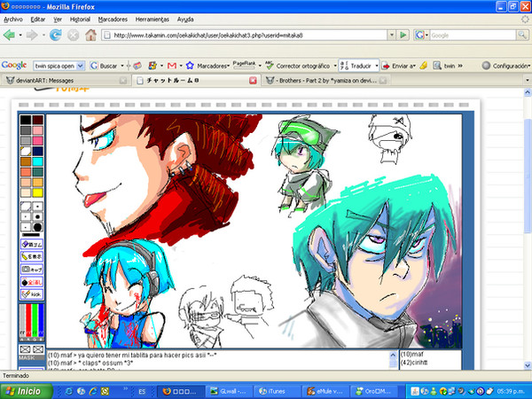The height and width of the screenshot is (399, 532).
Task: Open the list all tabs dropdown
Action: tap(528, 81)
